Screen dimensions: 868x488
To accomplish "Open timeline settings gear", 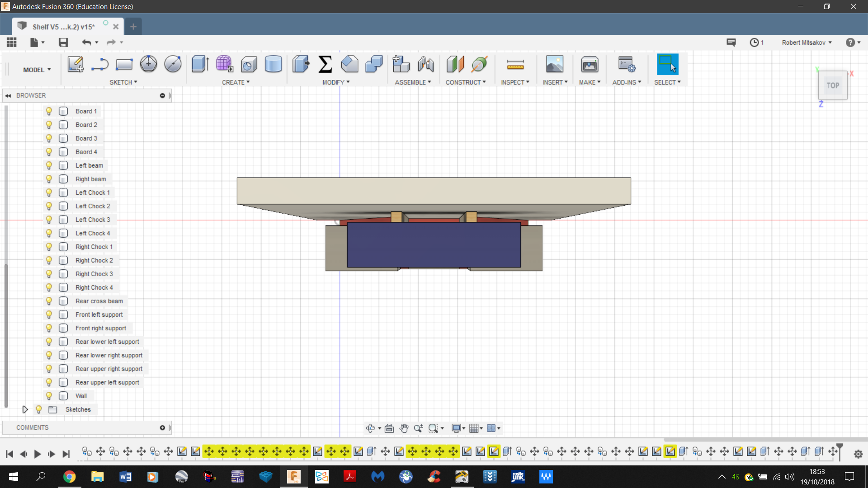I will point(858,454).
